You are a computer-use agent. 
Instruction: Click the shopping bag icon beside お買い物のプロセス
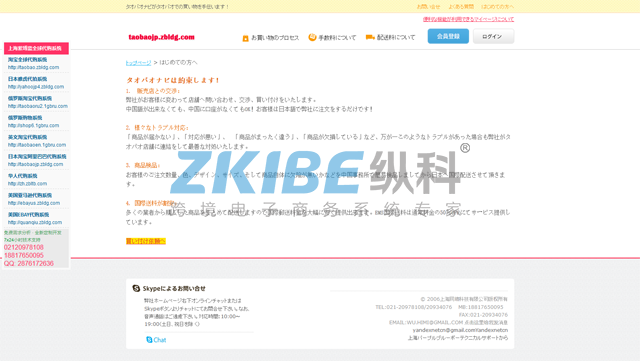click(x=245, y=38)
